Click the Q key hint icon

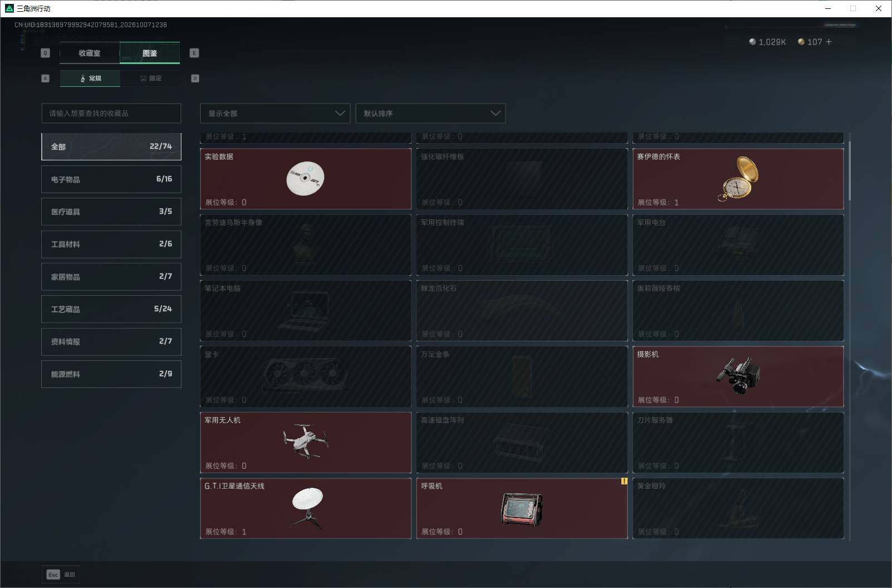point(46,53)
